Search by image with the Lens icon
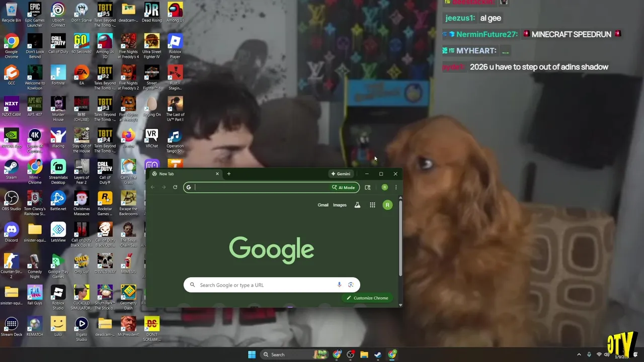 point(351,285)
